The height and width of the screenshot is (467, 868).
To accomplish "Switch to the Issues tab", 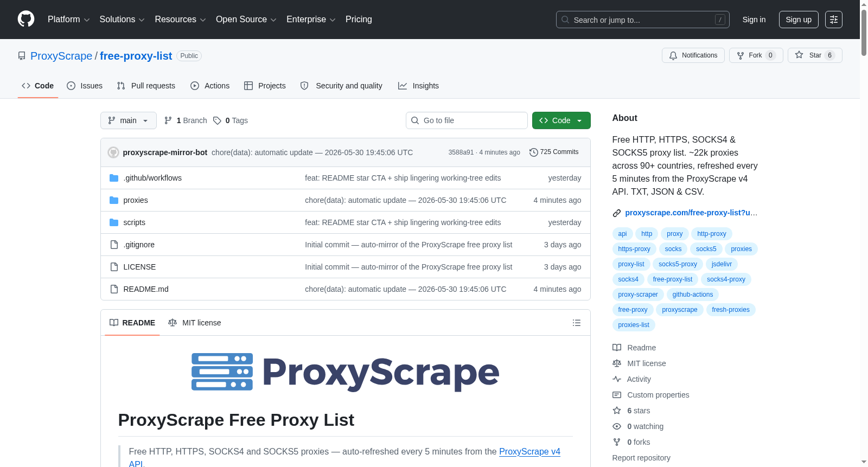I will point(85,86).
